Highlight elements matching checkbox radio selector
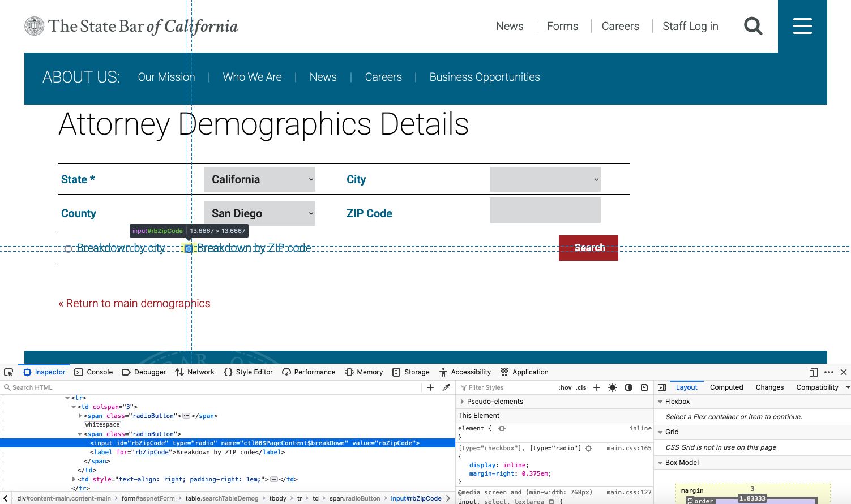 pos(589,448)
